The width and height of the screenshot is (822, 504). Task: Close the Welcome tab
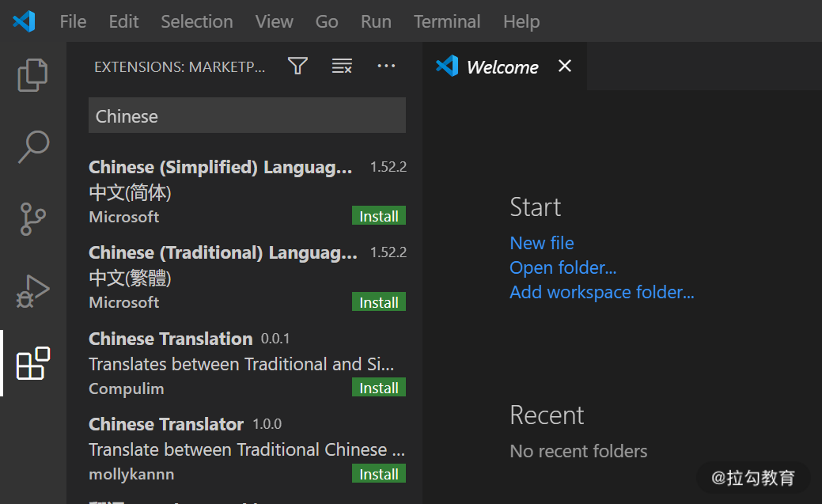565,66
